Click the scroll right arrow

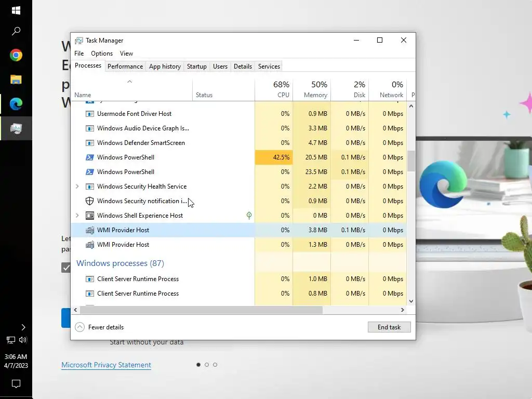click(403, 310)
